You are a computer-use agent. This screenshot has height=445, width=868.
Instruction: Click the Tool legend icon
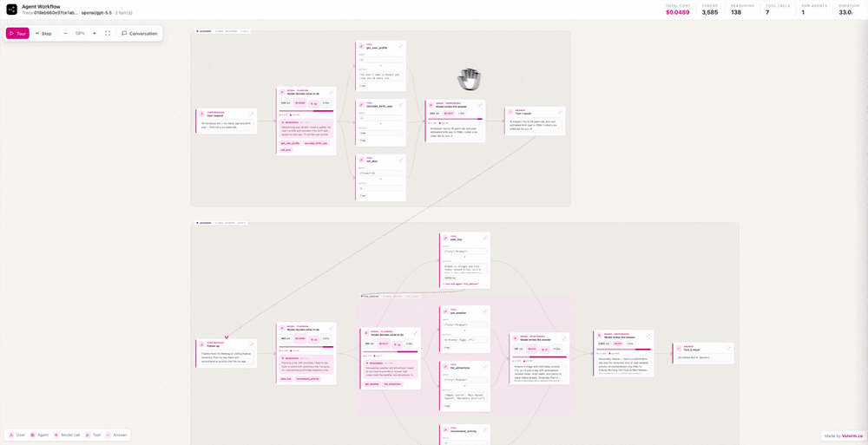(88, 435)
